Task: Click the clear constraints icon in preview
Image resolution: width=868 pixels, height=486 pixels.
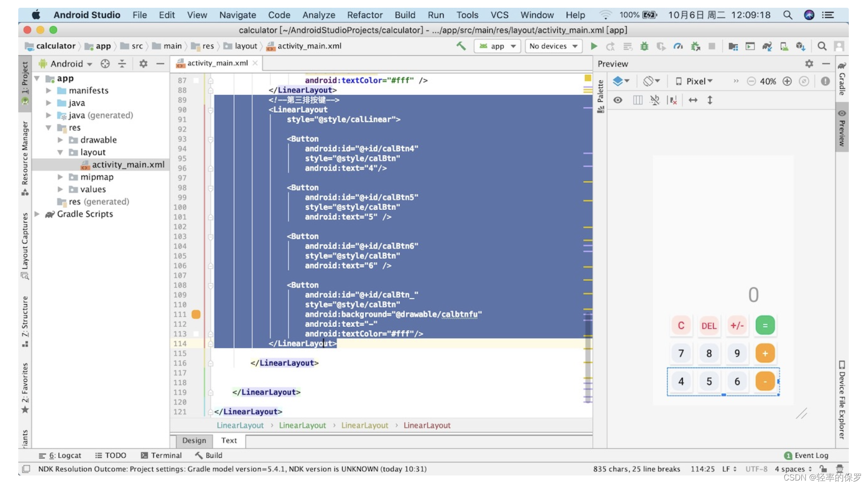Action: click(672, 100)
